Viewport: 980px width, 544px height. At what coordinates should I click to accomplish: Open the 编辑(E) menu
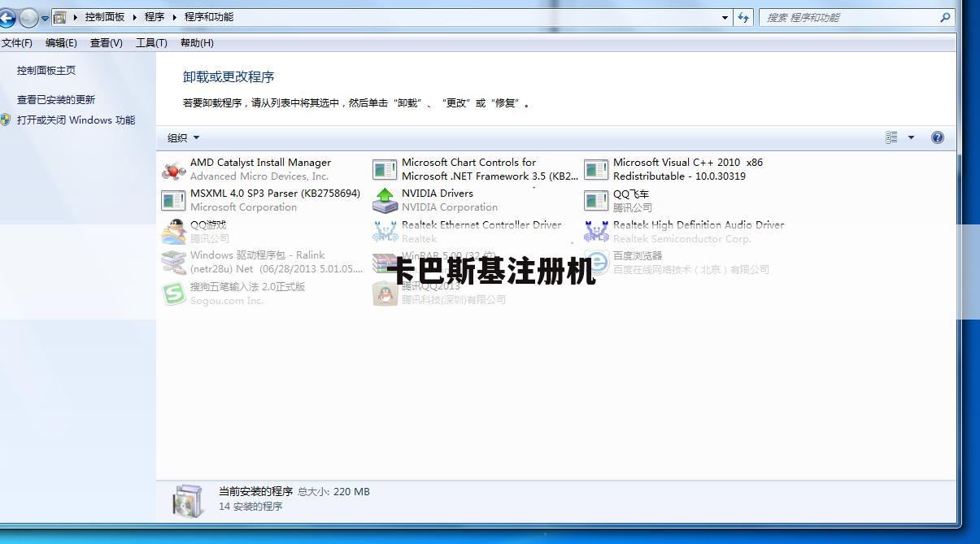61,42
